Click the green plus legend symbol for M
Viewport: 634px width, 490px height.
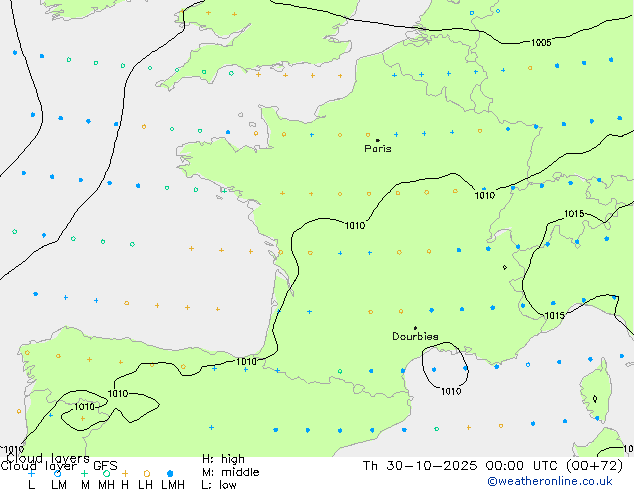click(84, 473)
